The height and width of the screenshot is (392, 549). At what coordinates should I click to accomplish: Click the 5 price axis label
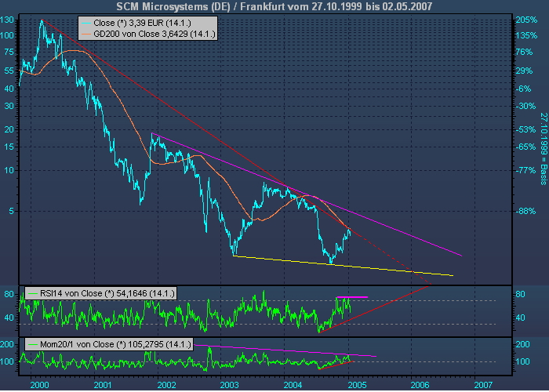click(x=11, y=211)
